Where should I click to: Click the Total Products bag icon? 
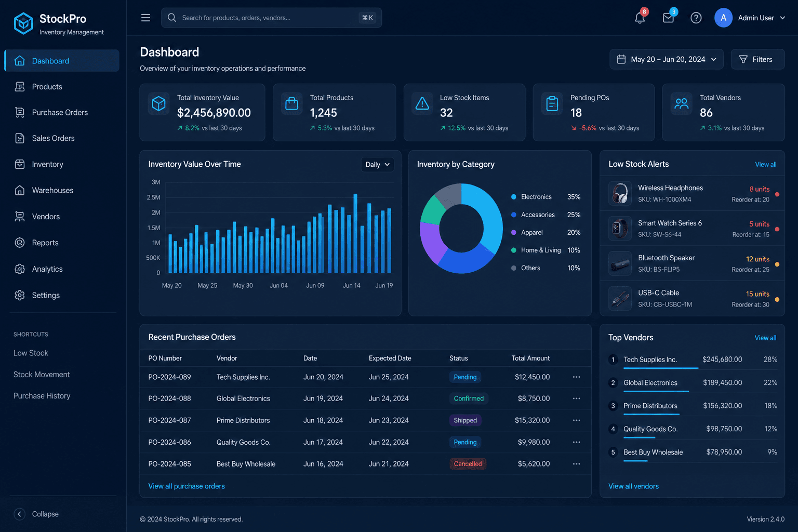(x=292, y=103)
